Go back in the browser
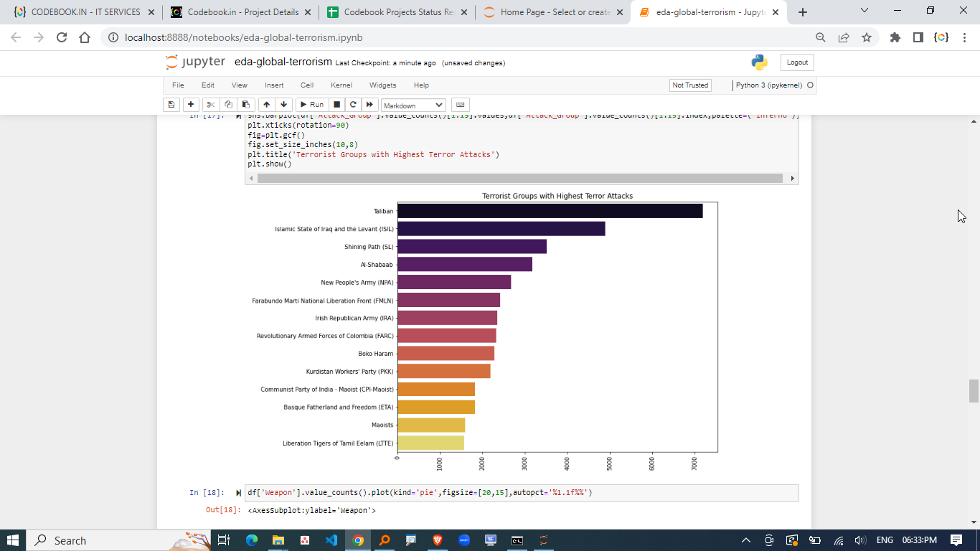Image resolution: width=980 pixels, height=551 pixels. pos(16,37)
